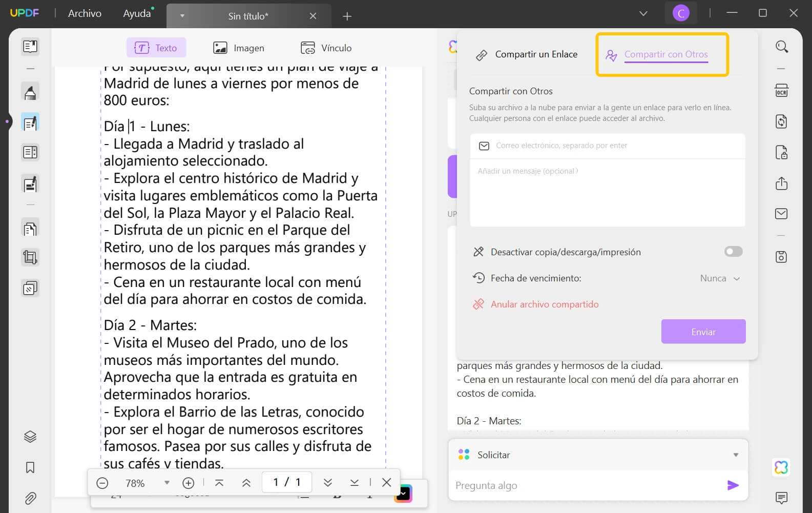Image resolution: width=812 pixels, height=513 pixels.
Task: Go to the previous page
Action: pyautogui.click(x=246, y=482)
